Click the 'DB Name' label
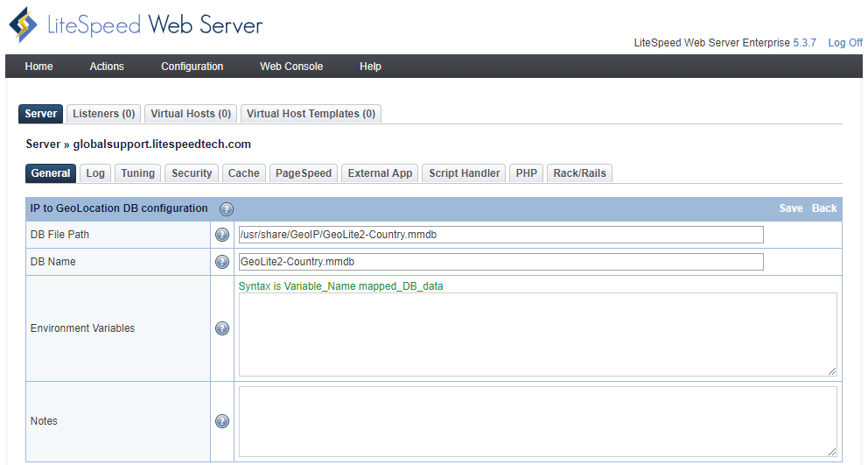 (x=53, y=262)
